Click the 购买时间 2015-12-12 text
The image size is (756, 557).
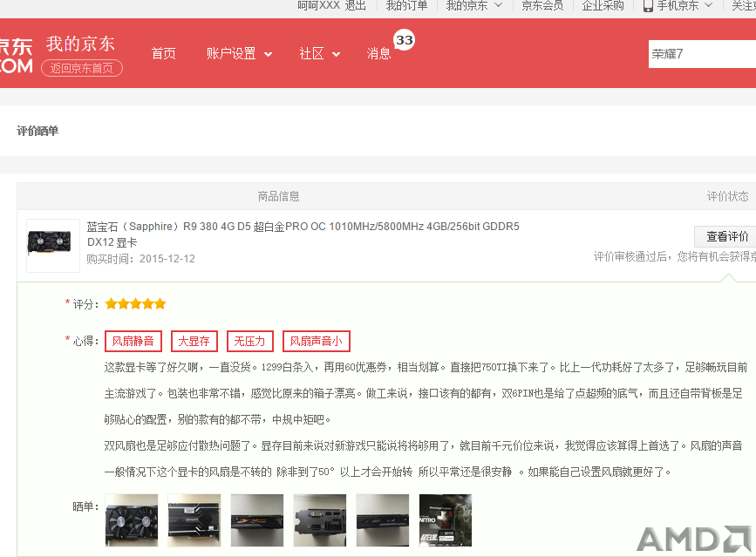point(140,259)
